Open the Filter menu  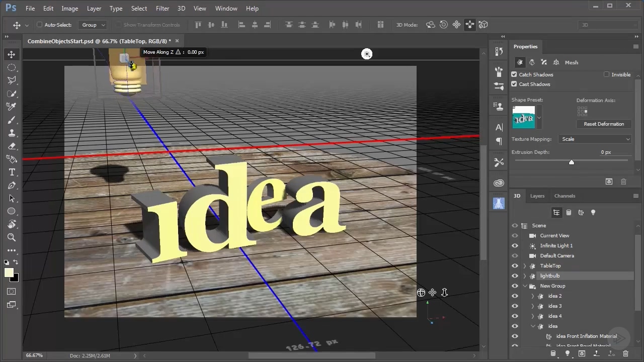[x=162, y=9]
